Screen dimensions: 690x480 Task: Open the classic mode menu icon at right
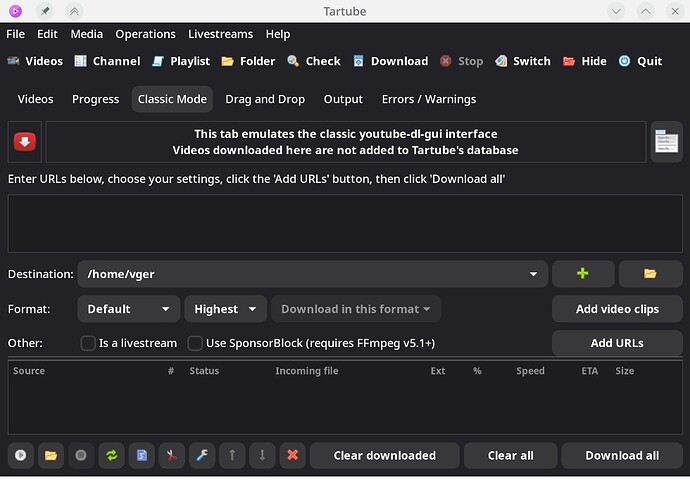point(666,142)
